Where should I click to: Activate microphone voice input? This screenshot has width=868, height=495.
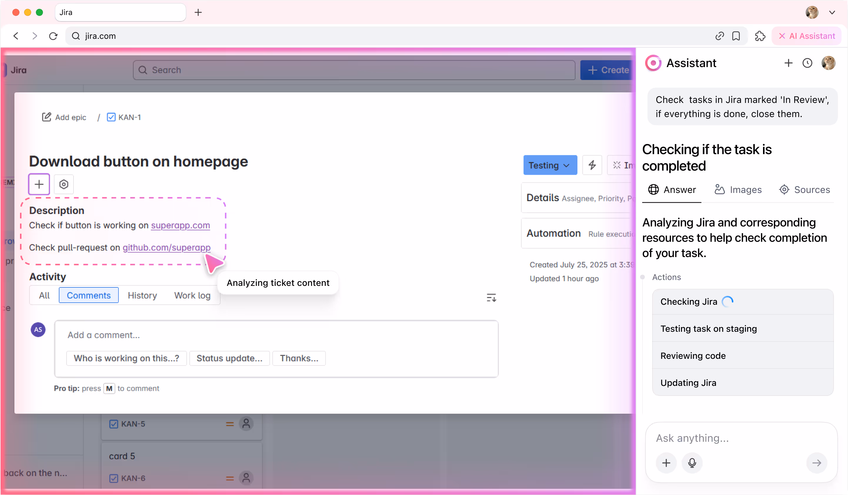click(692, 463)
